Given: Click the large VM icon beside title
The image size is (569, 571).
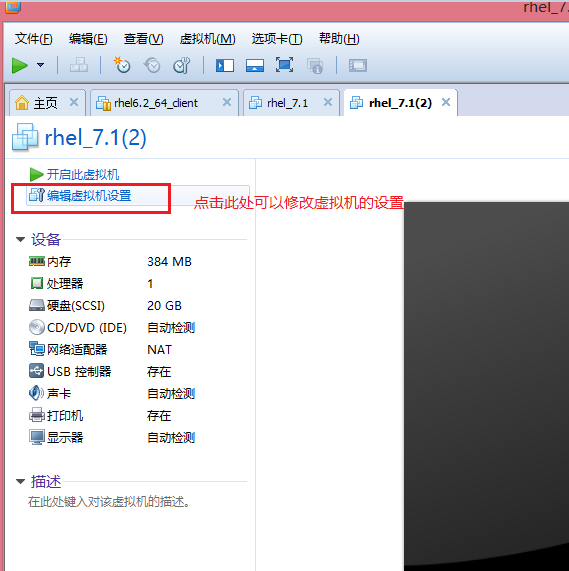Looking at the screenshot, I should pos(25,137).
